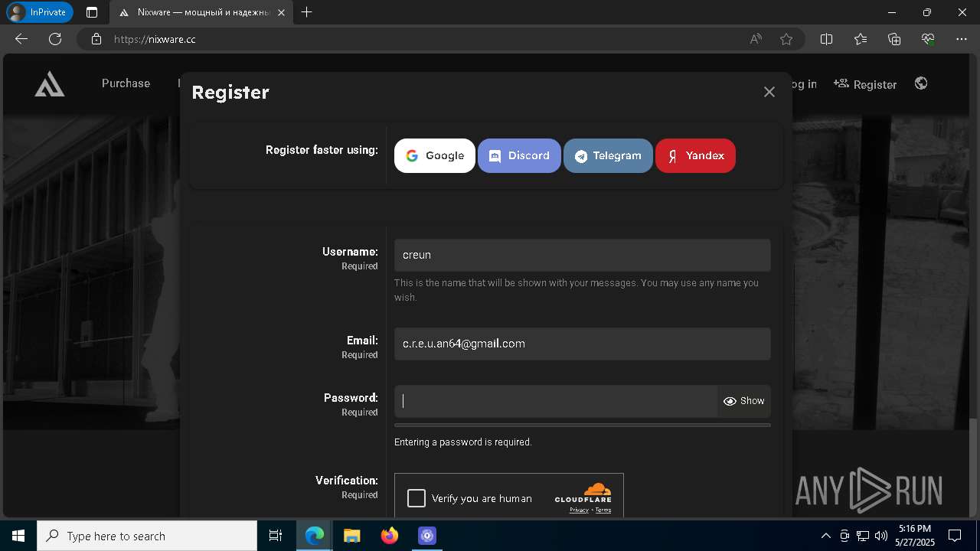Click the InPrivate profile badge
The height and width of the screenshot is (551, 980).
pyautogui.click(x=39, y=12)
